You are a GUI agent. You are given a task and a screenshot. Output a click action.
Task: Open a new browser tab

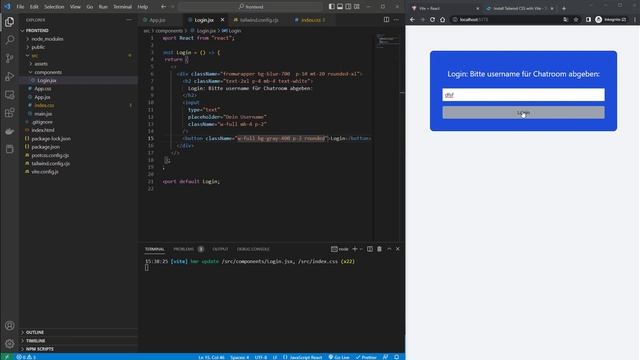(564, 8)
